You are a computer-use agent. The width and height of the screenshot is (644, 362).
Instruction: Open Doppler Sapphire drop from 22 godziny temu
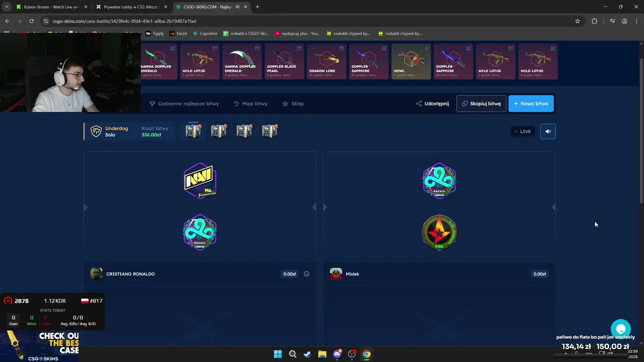[369, 62]
